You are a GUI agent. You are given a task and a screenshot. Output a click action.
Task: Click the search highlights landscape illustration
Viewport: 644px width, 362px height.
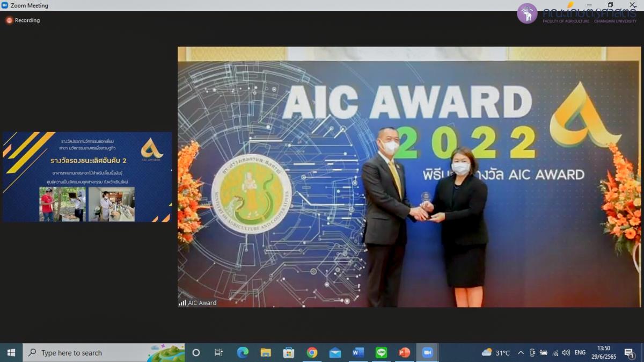[x=165, y=353]
